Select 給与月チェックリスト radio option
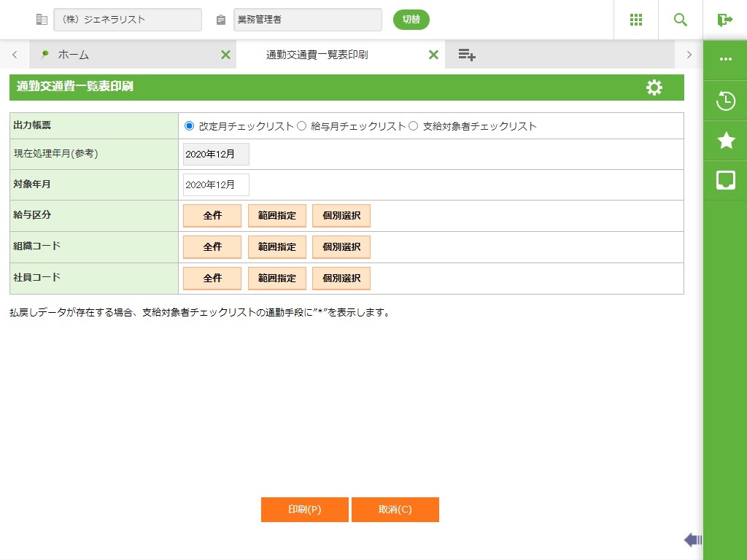 301,126
